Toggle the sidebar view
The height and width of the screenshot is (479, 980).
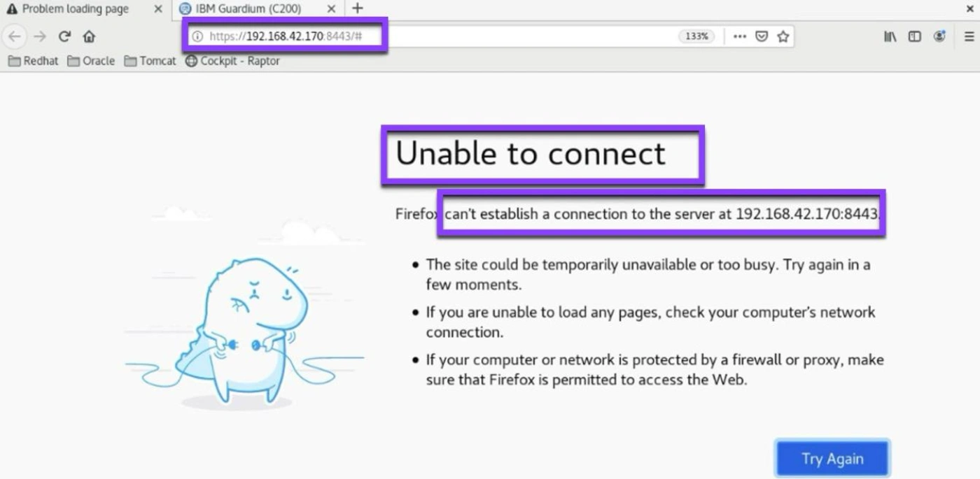pos(914,36)
